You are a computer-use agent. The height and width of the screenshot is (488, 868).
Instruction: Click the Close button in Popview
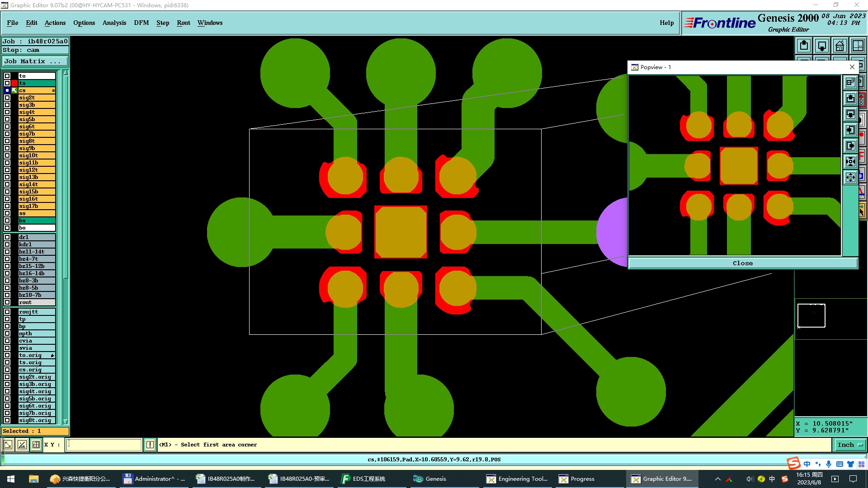(742, 263)
